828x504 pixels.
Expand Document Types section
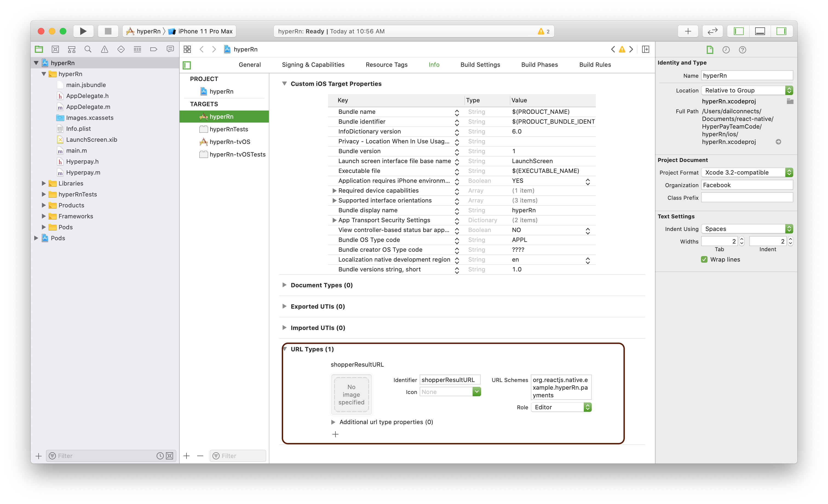point(284,285)
